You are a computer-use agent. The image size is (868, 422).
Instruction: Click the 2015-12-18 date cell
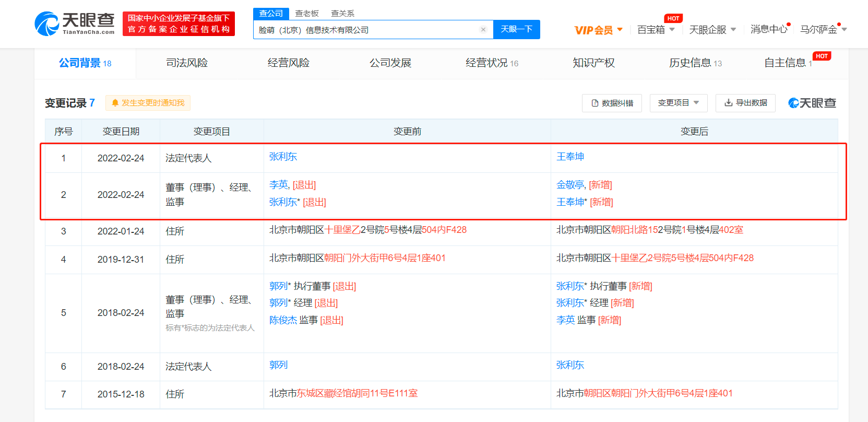click(x=121, y=394)
